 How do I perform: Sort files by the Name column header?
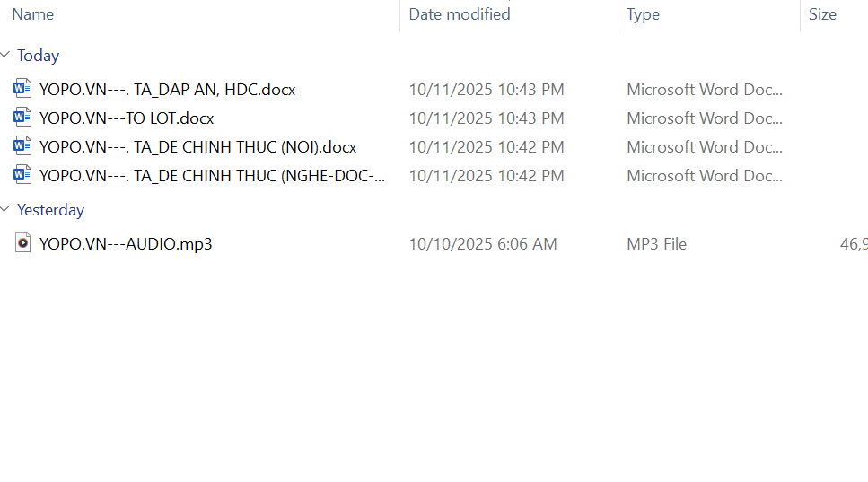[33, 14]
